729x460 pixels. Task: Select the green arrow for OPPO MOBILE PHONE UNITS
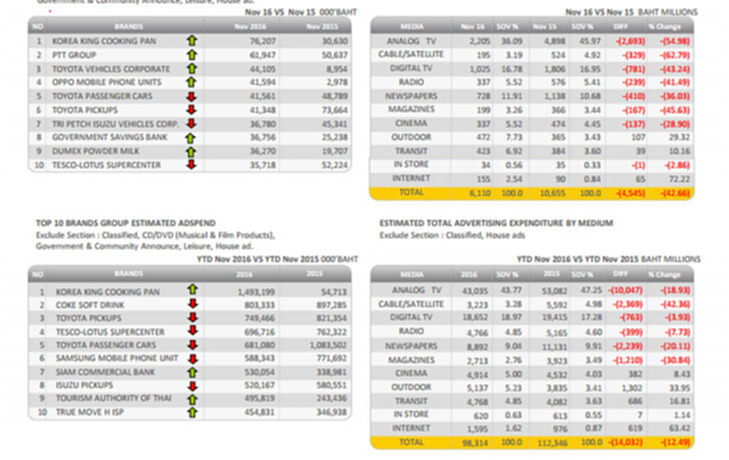pyautogui.click(x=192, y=82)
